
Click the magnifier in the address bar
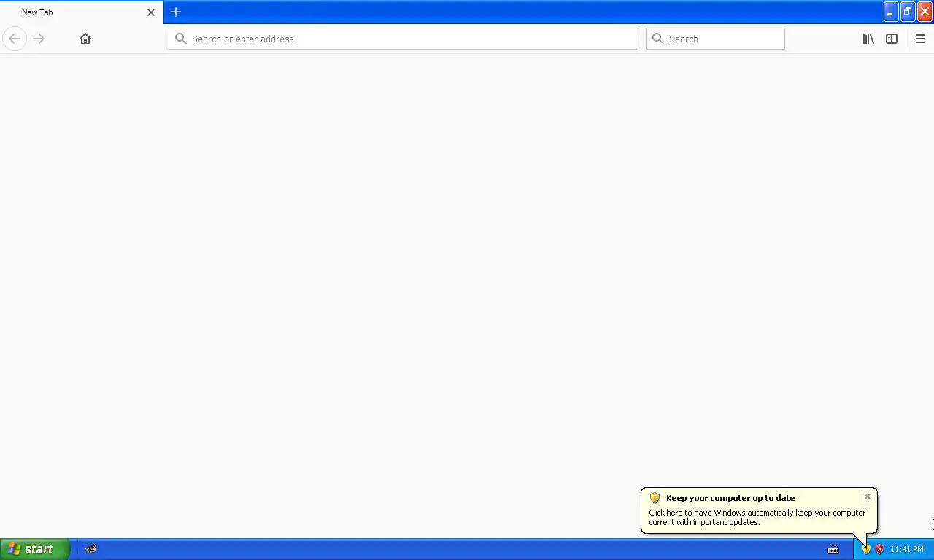(181, 39)
